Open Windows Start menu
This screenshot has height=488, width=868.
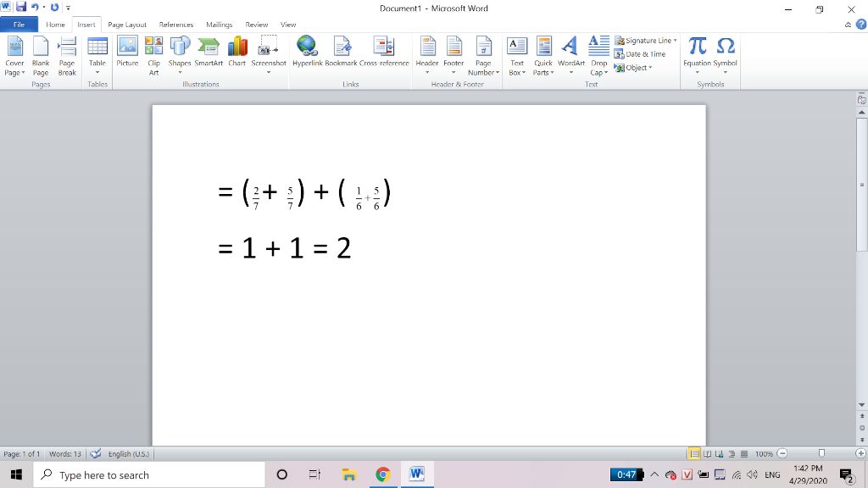point(16,474)
